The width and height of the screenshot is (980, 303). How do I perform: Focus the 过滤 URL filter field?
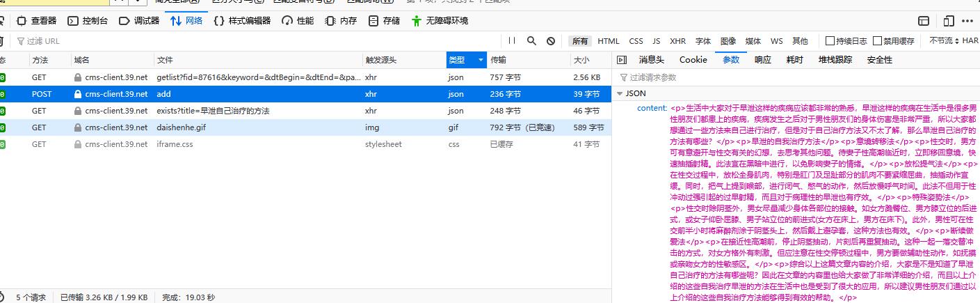coord(257,41)
